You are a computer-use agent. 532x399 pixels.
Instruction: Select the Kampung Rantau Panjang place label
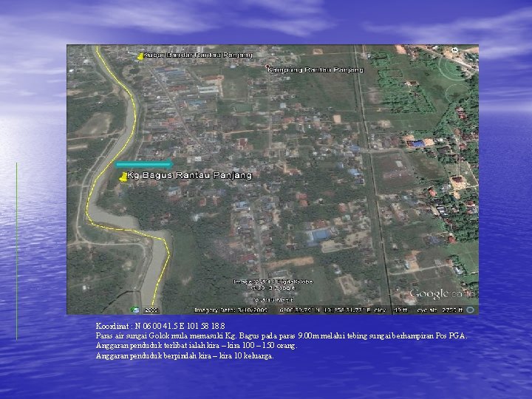[316, 70]
